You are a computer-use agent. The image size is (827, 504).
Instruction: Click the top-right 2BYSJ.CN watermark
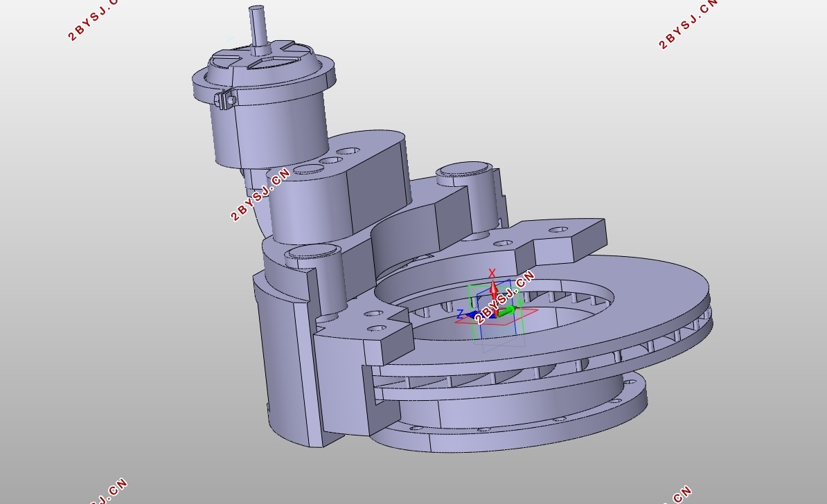point(687,26)
